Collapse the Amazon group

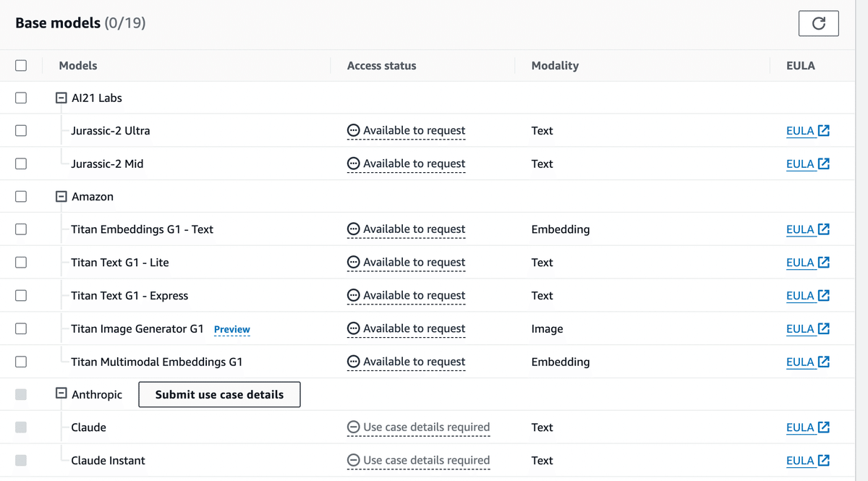tap(61, 197)
